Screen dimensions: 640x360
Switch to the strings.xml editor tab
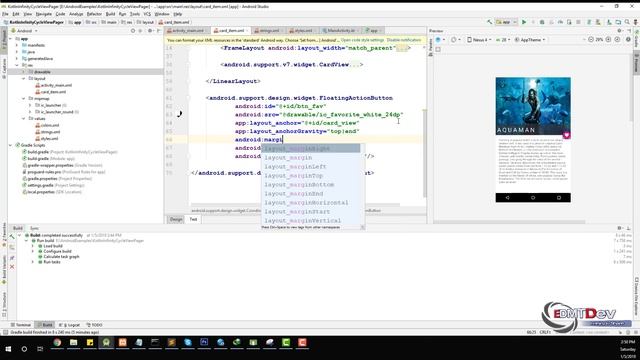[269, 31]
